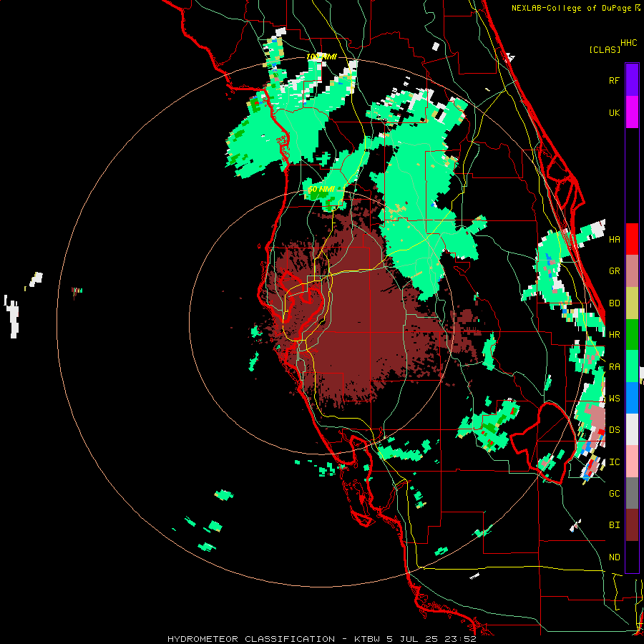Select the "GR" legend label

614,271
